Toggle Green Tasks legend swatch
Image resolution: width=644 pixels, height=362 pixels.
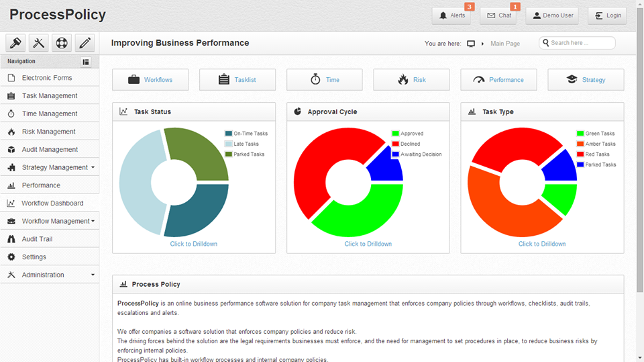(580, 133)
